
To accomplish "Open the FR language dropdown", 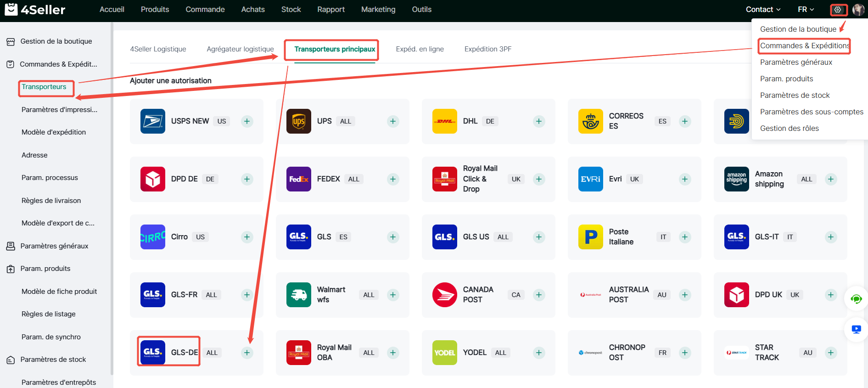I will coord(806,10).
